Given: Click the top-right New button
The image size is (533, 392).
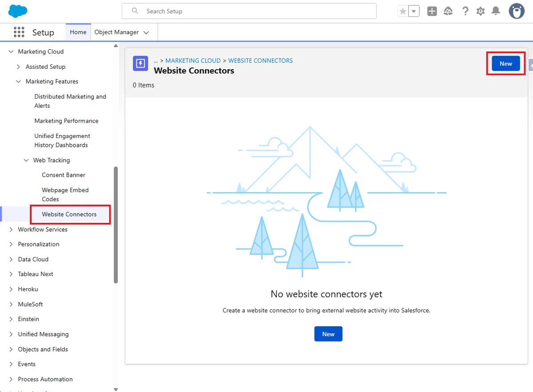Looking at the screenshot, I should (506, 63).
